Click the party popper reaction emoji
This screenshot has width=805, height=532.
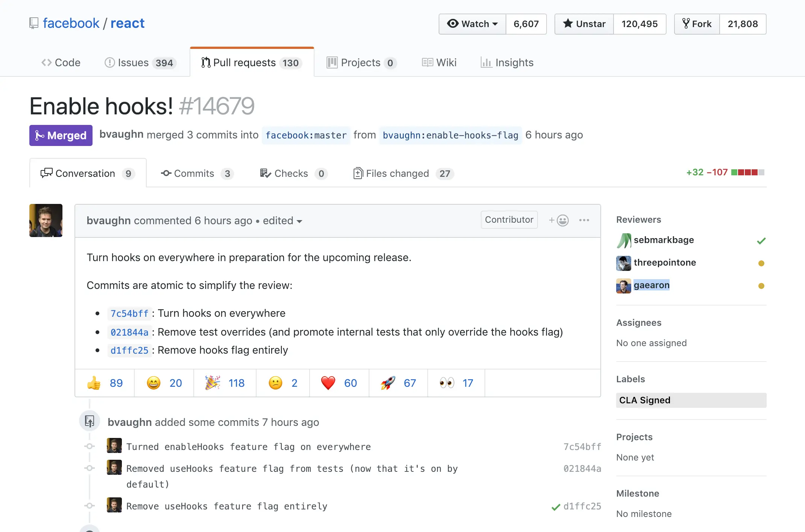click(x=213, y=383)
